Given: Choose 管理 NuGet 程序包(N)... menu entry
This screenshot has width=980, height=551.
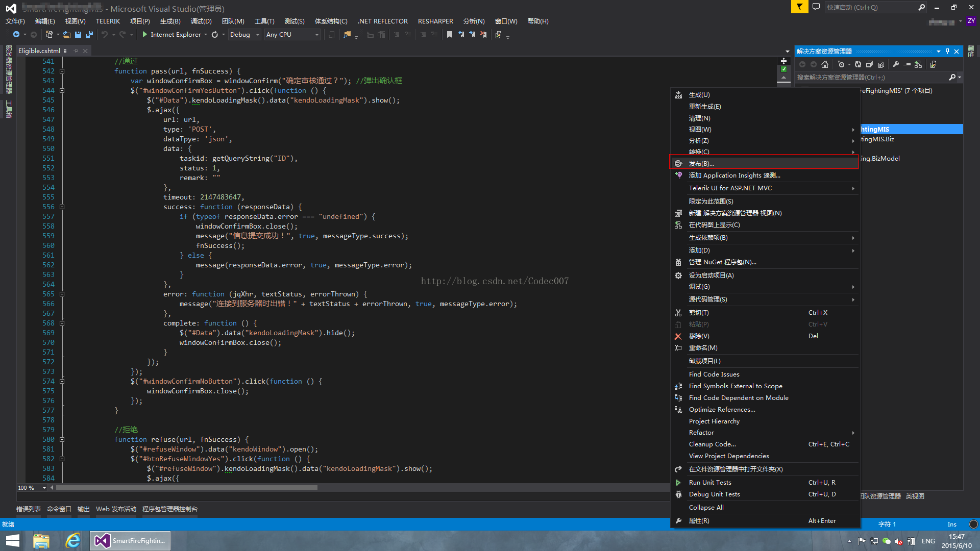Looking at the screenshot, I should (722, 262).
